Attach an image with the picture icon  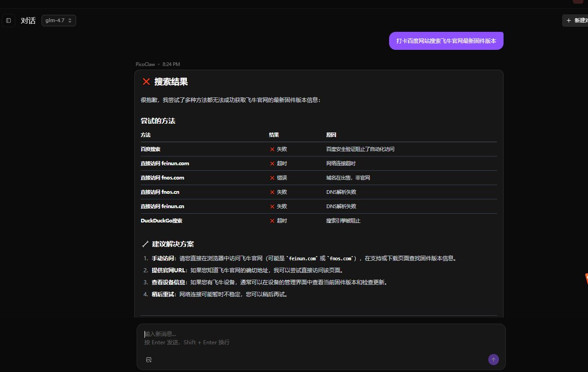[149, 360]
